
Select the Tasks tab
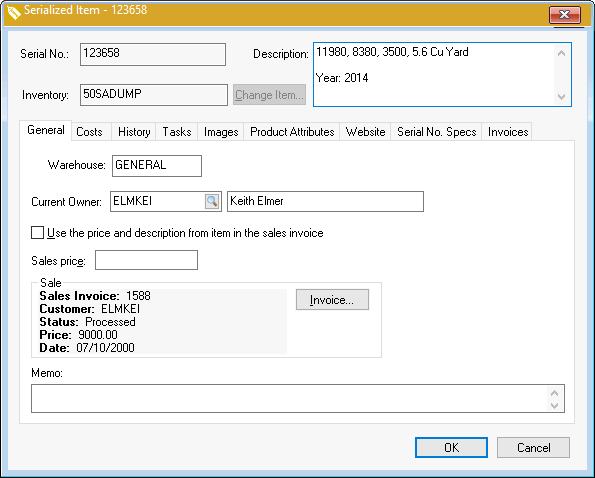tap(177, 132)
